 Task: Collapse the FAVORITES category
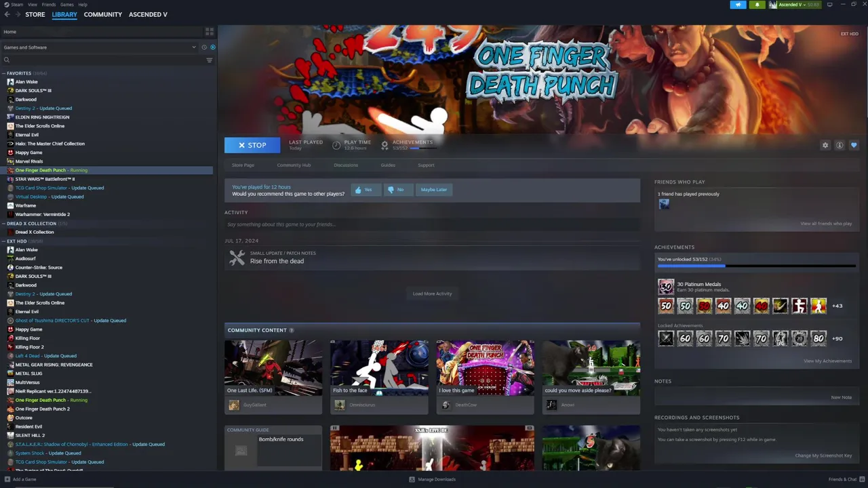(x=3, y=73)
